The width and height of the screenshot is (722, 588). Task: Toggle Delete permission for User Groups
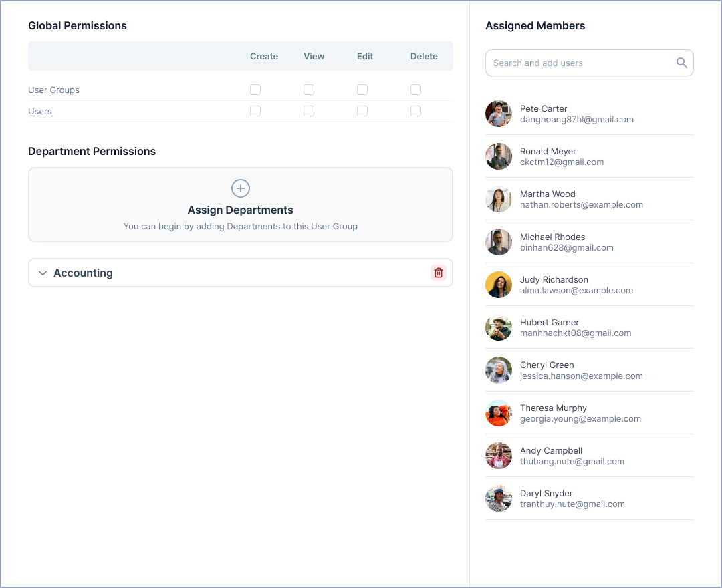416,90
